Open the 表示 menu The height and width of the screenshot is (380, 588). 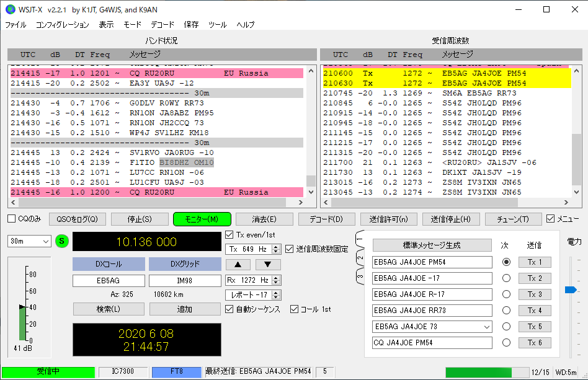107,25
